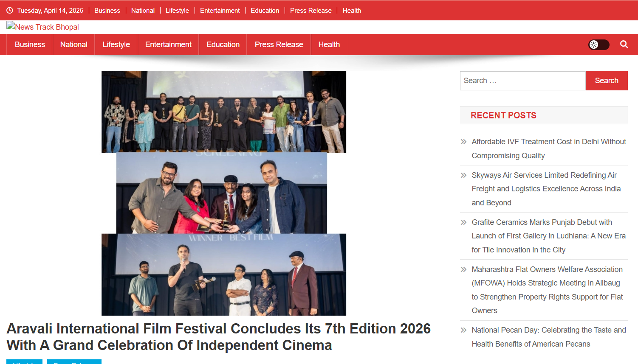Open Press Release in the top strip
Screen dimensions: 638x364
(x=311, y=11)
